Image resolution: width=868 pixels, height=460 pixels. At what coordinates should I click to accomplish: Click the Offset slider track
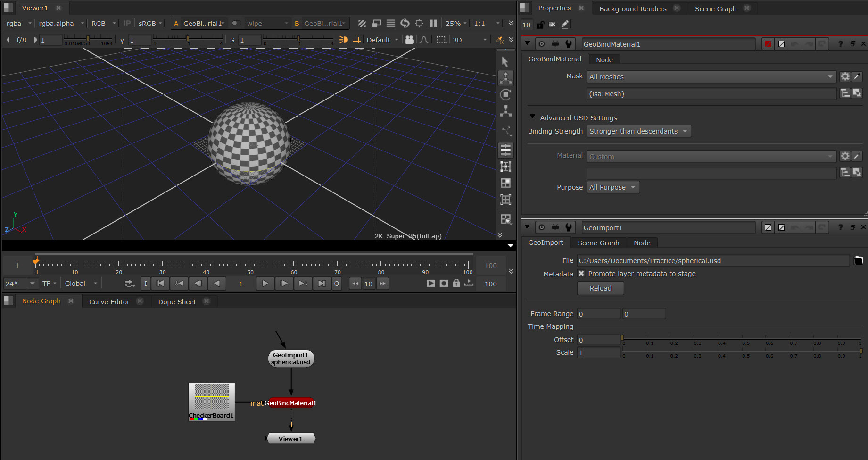pyautogui.click(x=741, y=338)
